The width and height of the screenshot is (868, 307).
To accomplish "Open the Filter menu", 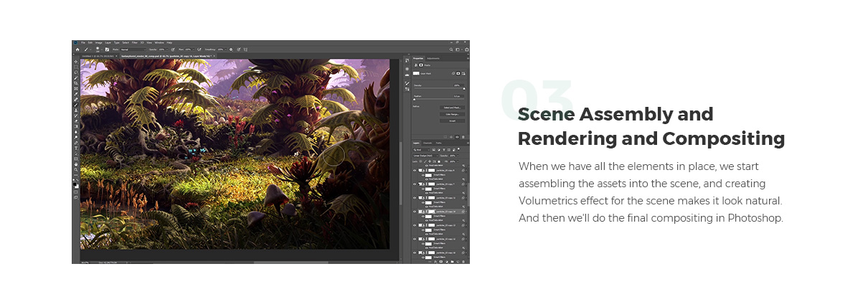I will point(134,43).
